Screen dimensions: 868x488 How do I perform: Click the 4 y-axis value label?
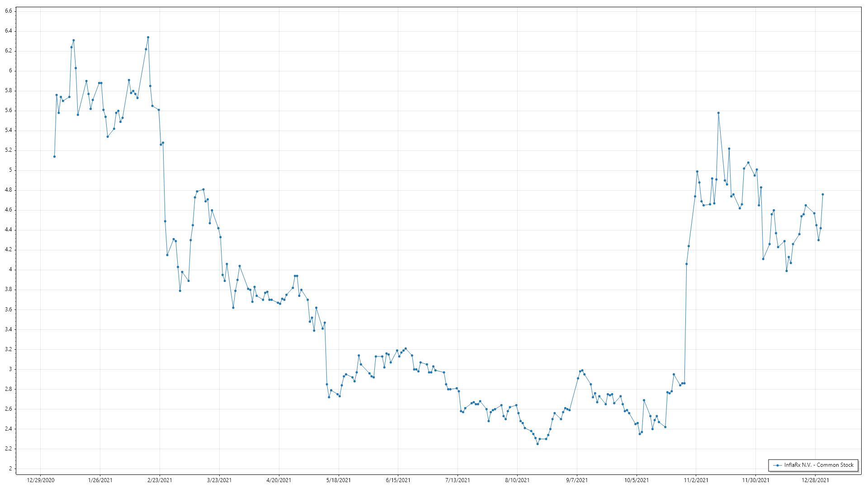click(x=10, y=269)
